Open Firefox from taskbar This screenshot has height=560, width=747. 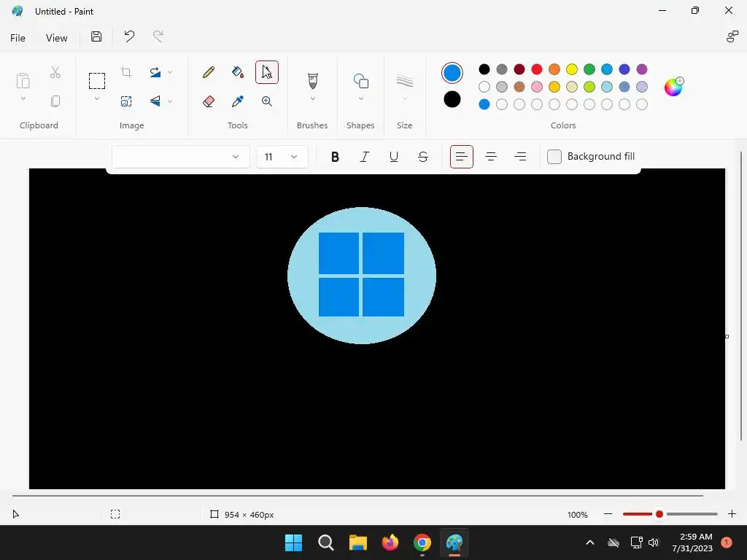pyautogui.click(x=390, y=542)
